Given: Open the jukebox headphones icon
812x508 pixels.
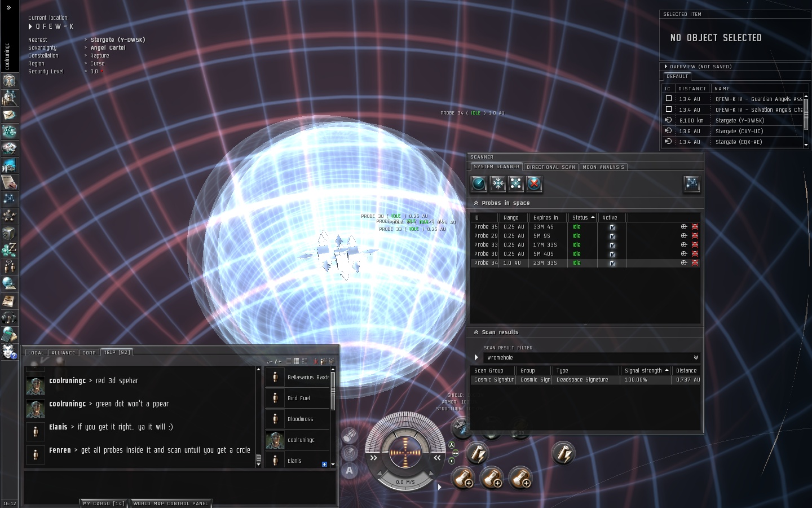Looking at the screenshot, I should [x=9, y=318].
